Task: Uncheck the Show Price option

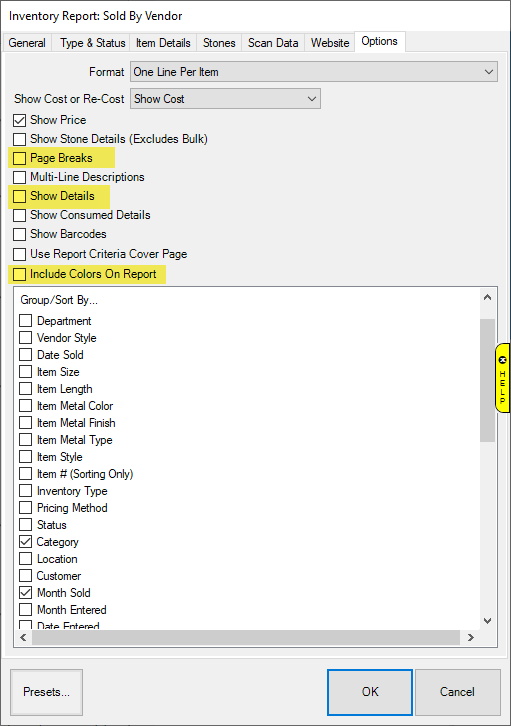Action: (19, 120)
